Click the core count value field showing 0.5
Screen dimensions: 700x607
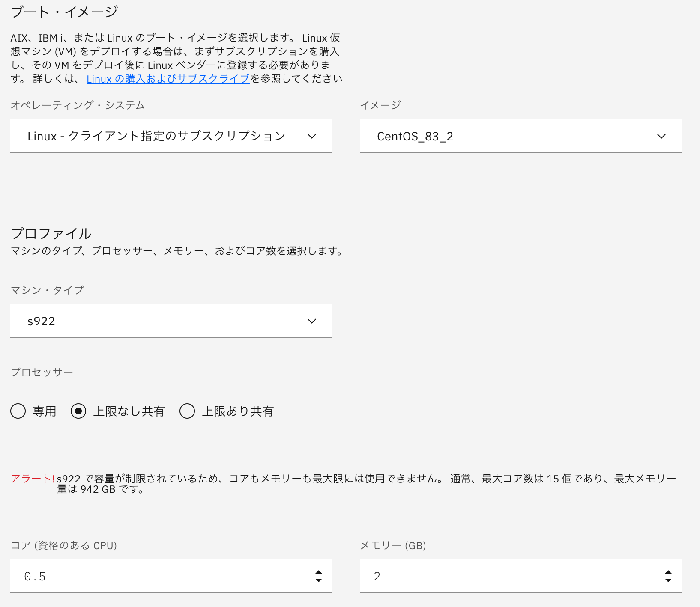(x=129, y=576)
